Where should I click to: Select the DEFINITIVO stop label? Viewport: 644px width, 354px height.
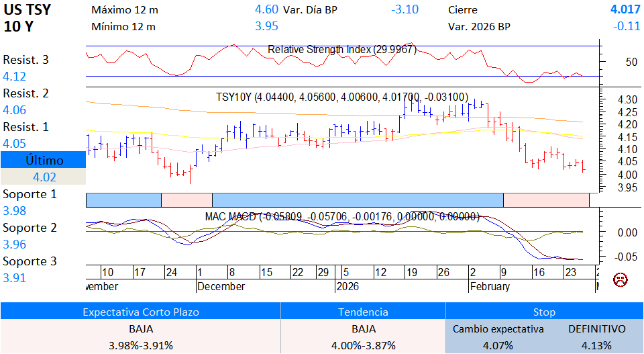click(x=596, y=329)
